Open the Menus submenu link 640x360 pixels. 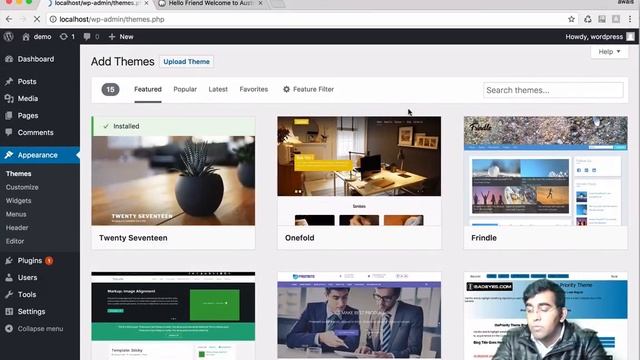tap(16, 214)
